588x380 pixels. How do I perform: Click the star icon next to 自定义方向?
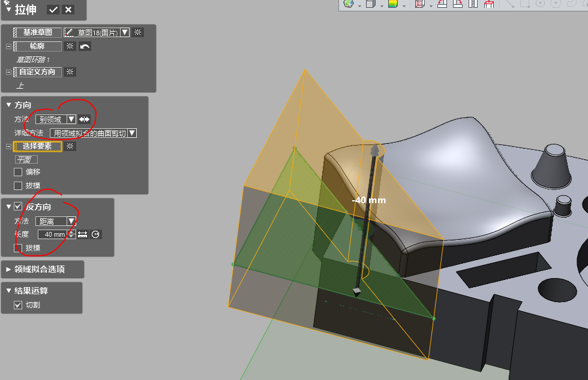click(70, 72)
